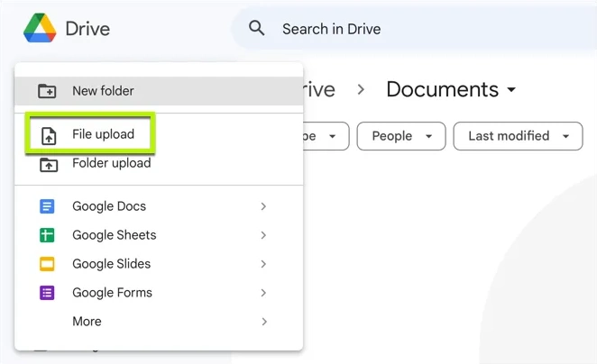Viewport: 597px width, 364px height.
Task: Expand Google Sheets submenu chevron
Action: pos(263,235)
